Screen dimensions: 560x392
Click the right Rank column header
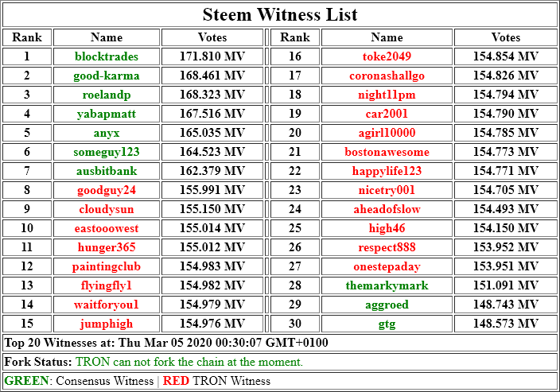(x=295, y=37)
